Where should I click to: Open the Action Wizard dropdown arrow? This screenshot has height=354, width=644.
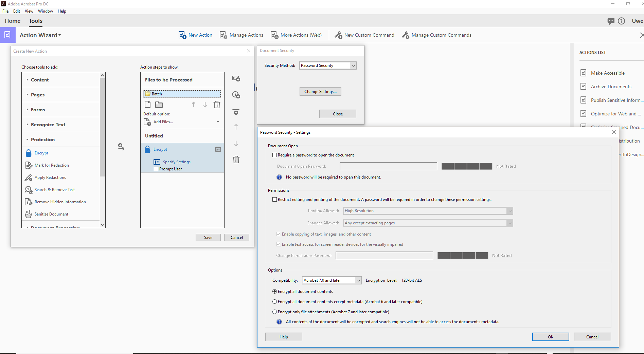pyautogui.click(x=60, y=35)
